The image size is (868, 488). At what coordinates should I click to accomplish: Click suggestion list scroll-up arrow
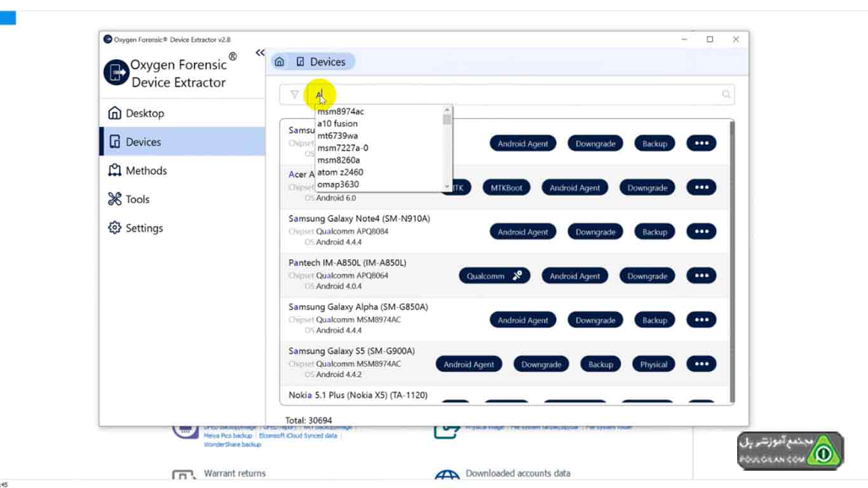pos(447,109)
